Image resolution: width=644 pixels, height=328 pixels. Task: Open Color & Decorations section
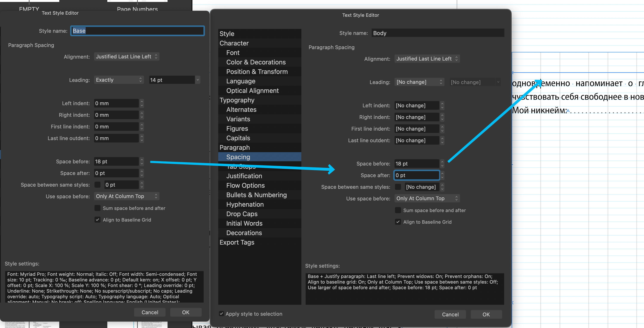[260, 62]
